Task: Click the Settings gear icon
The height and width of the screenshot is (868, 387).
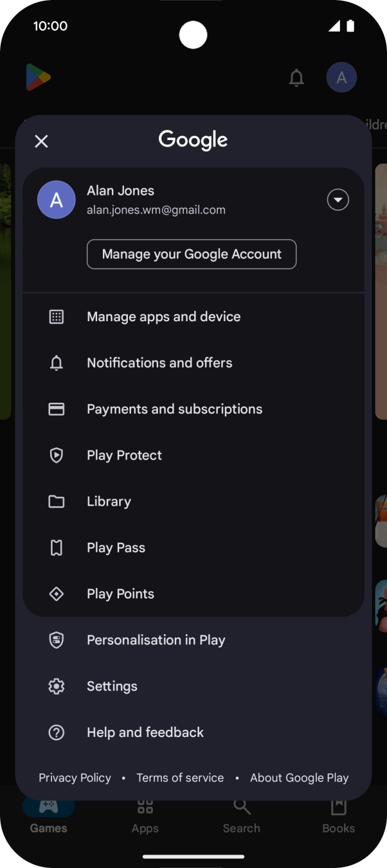Action: (x=57, y=686)
